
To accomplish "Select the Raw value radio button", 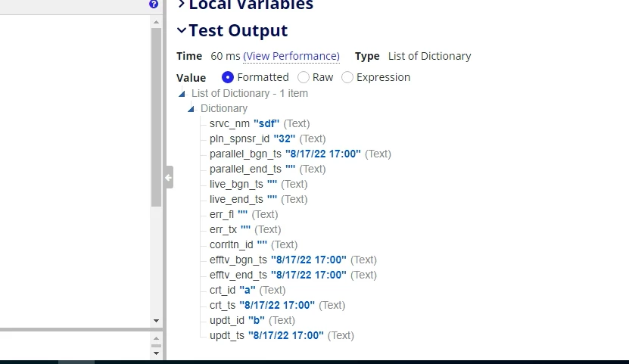I will coord(304,77).
